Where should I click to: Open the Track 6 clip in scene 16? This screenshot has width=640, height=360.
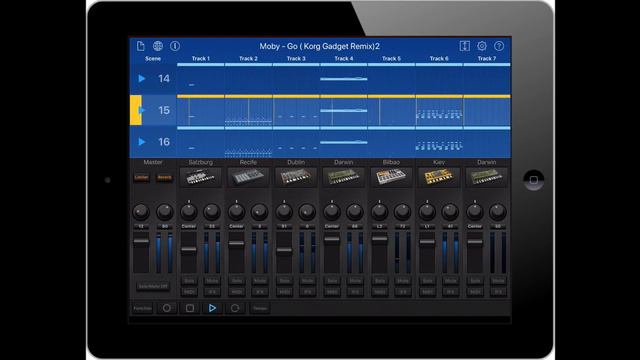(439, 143)
